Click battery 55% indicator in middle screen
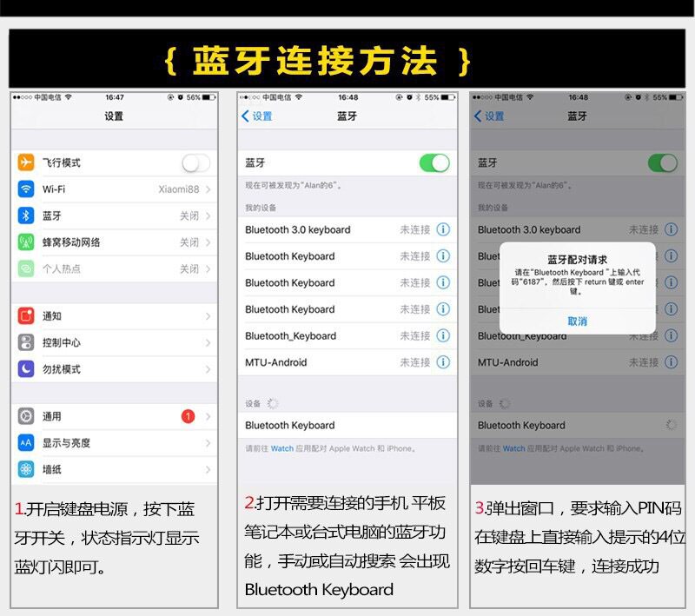The width and height of the screenshot is (695, 616). coord(440,97)
